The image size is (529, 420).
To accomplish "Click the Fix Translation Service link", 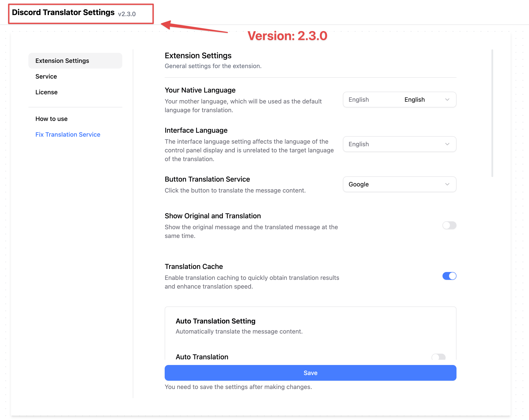I will 68,134.
